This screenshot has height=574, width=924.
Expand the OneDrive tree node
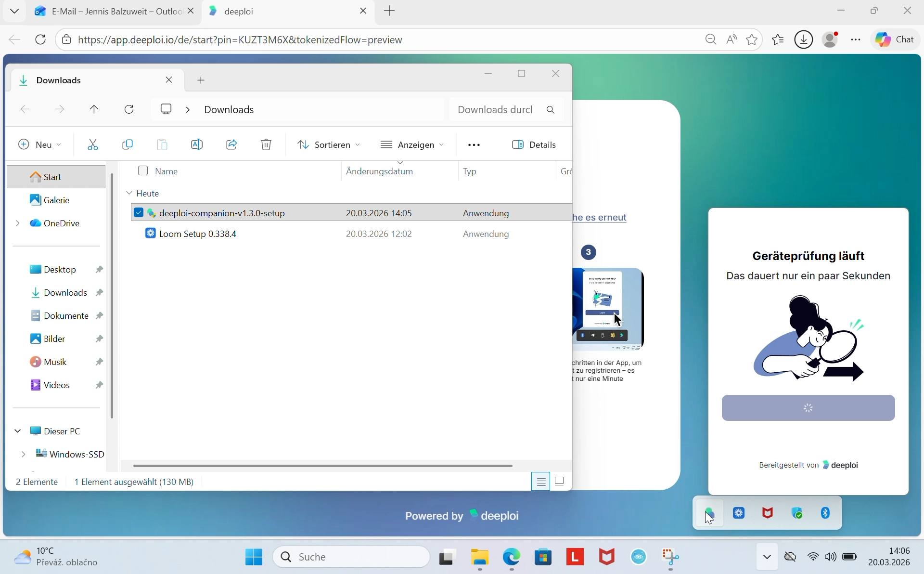click(x=18, y=223)
